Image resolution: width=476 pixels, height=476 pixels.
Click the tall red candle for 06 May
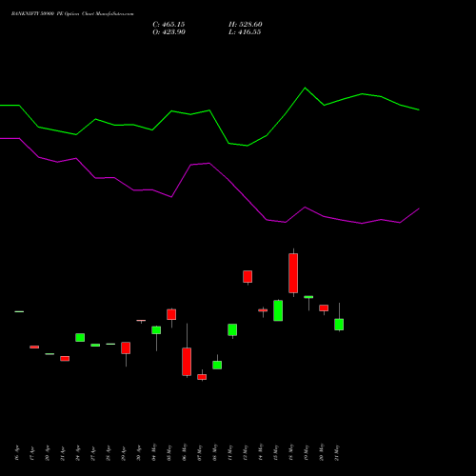pyautogui.click(x=187, y=362)
